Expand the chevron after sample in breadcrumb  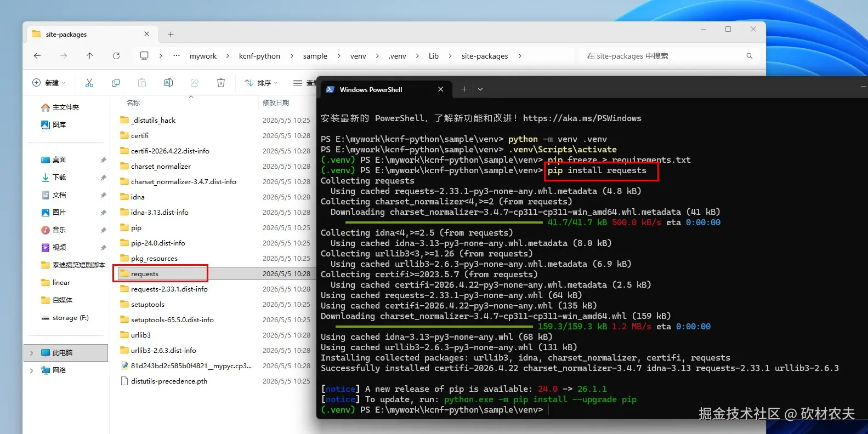coord(338,56)
